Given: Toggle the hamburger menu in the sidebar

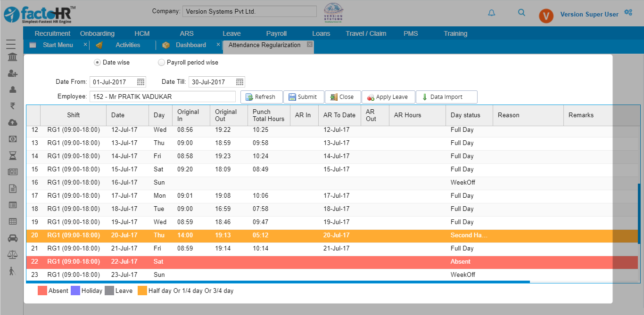Looking at the screenshot, I should (x=11, y=44).
